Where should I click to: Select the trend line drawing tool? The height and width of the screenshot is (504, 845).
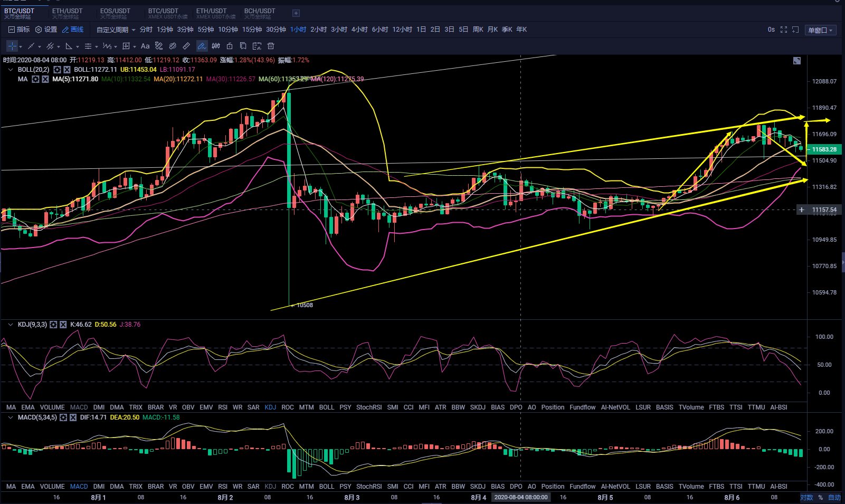(31, 46)
